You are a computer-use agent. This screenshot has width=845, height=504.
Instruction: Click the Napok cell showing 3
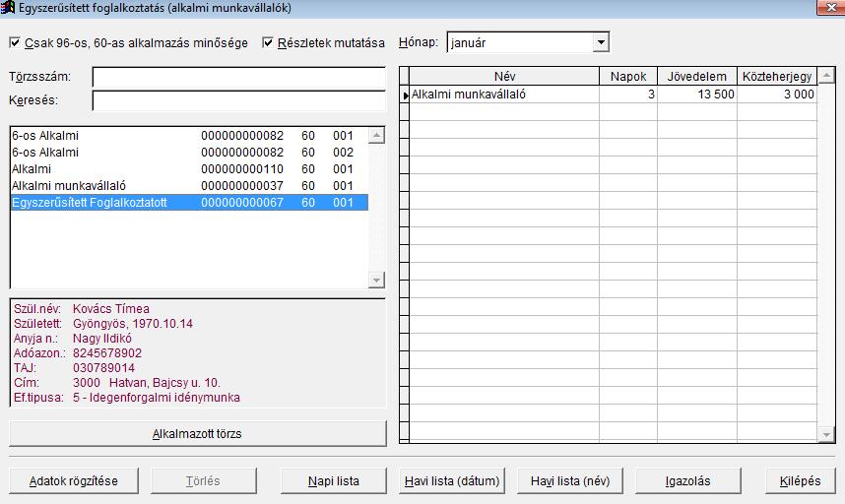628,94
